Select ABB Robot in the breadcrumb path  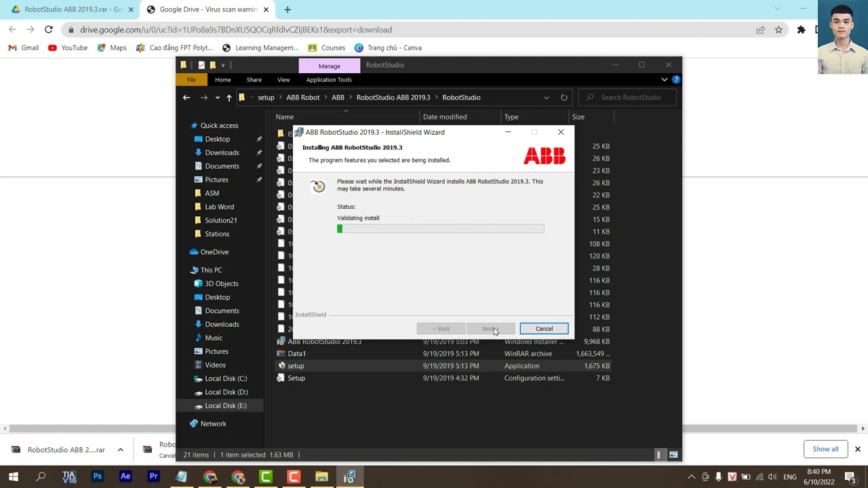coord(302,98)
